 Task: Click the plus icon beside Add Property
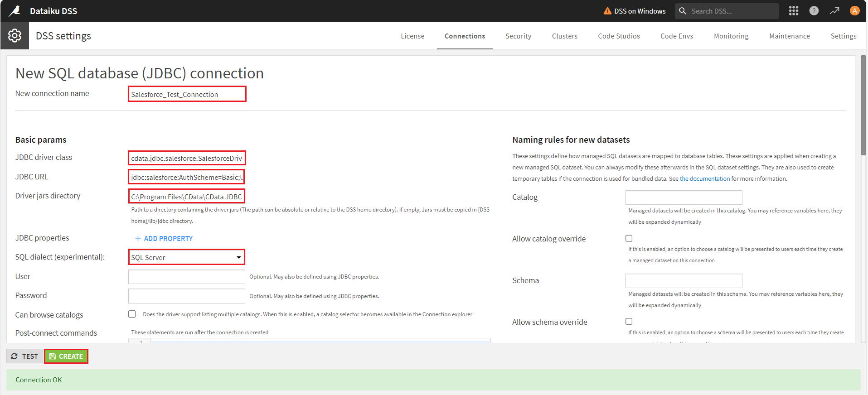(x=138, y=238)
